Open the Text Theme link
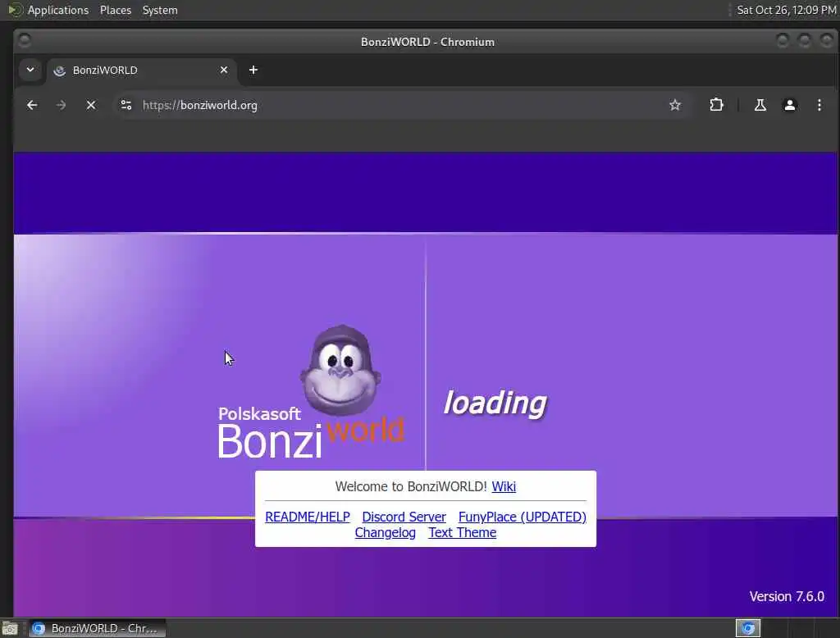 (463, 532)
